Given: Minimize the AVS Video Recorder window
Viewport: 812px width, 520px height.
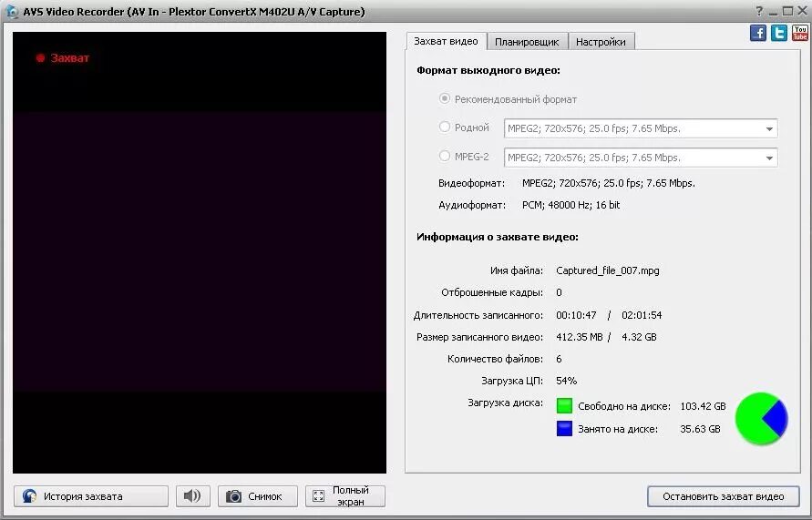Looking at the screenshot, I should (x=773, y=11).
